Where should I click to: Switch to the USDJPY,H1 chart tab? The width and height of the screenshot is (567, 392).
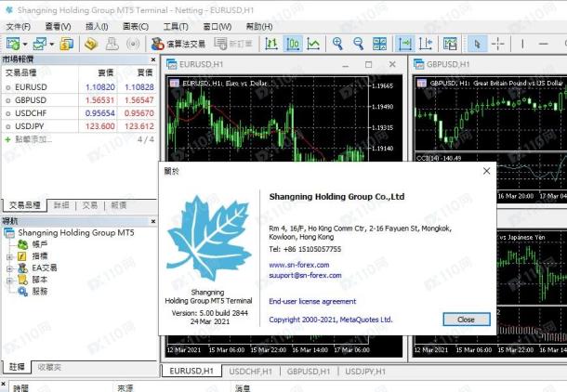pos(365,372)
